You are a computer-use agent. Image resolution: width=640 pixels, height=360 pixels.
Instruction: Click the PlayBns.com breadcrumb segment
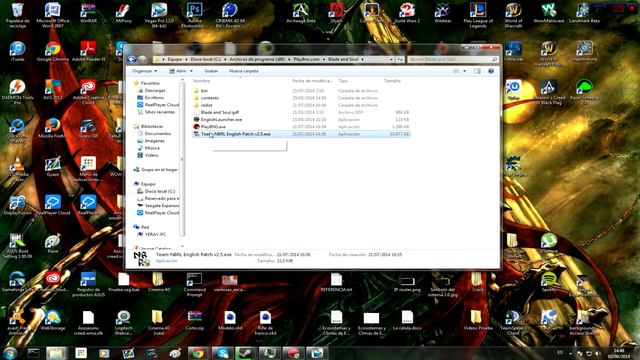point(307,60)
